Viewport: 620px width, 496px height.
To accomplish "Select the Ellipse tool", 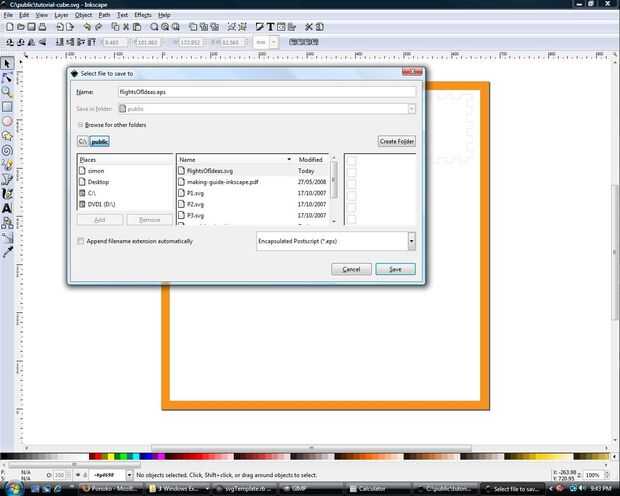I will [x=7, y=121].
